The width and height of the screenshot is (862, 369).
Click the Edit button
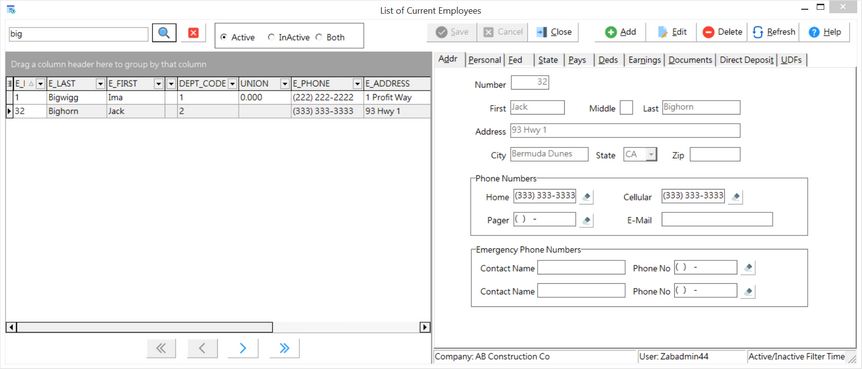672,32
